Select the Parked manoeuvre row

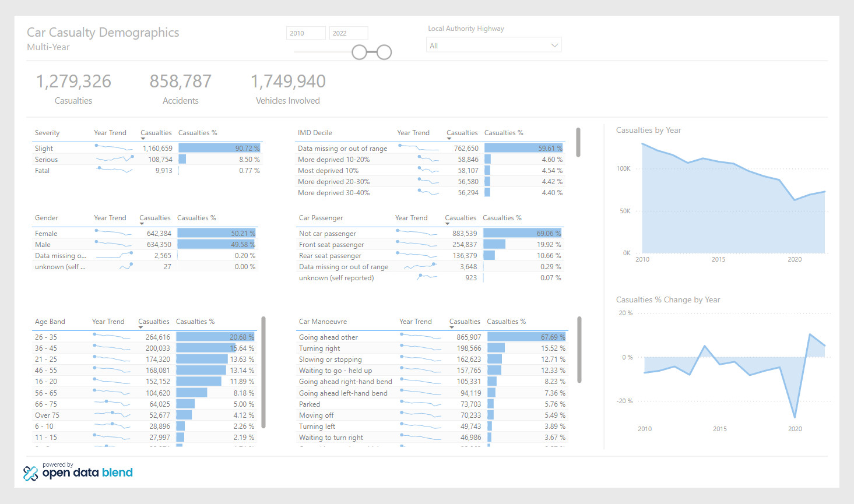pos(432,404)
